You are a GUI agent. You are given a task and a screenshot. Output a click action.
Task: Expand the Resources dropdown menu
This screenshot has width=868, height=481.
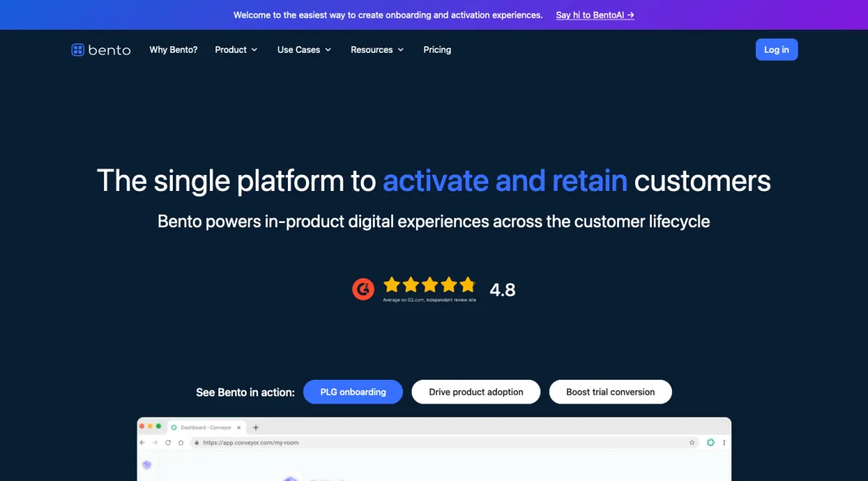click(x=377, y=50)
